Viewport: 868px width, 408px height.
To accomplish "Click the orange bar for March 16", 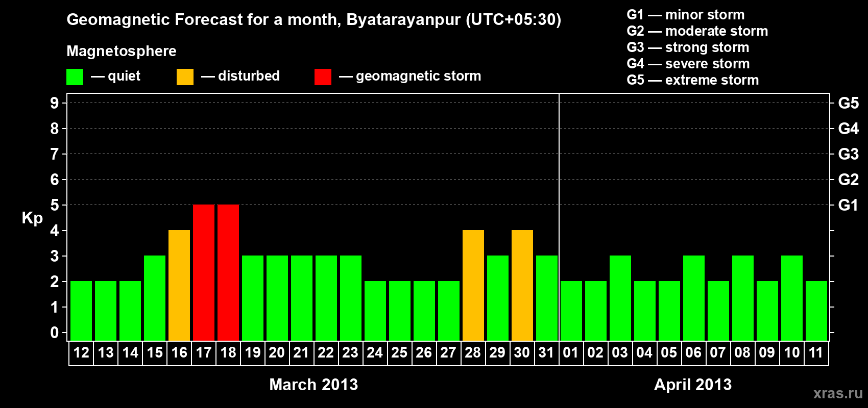I will 179,285.
